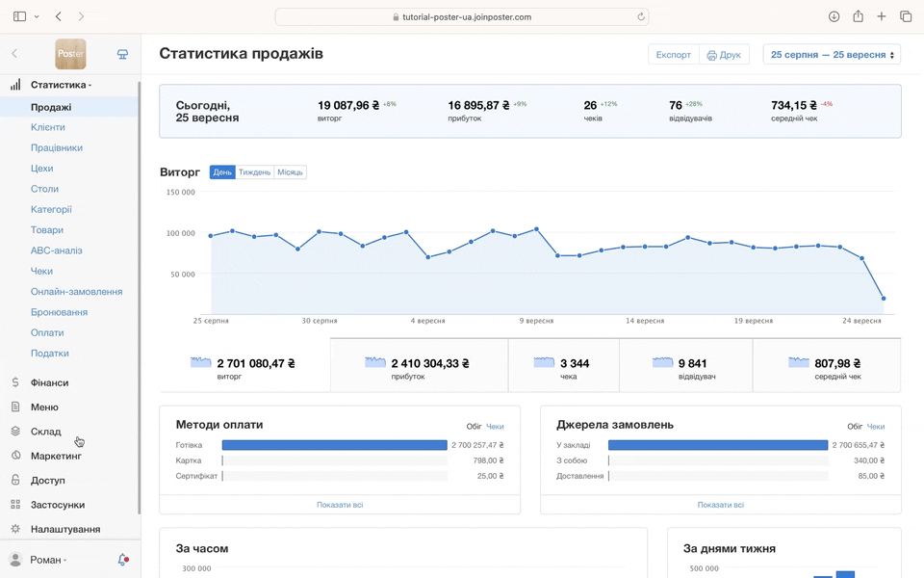This screenshot has height=578, width=924.
Task: Select the прибуток profit summary tab
Action: pyautogui.click(x=419, y=365)
